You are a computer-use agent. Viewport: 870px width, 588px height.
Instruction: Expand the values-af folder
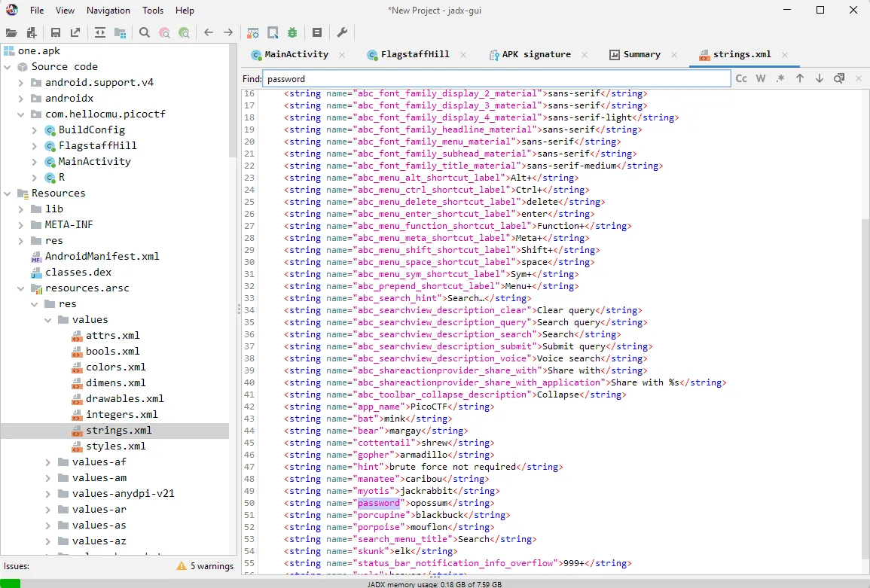click(47, 462)
